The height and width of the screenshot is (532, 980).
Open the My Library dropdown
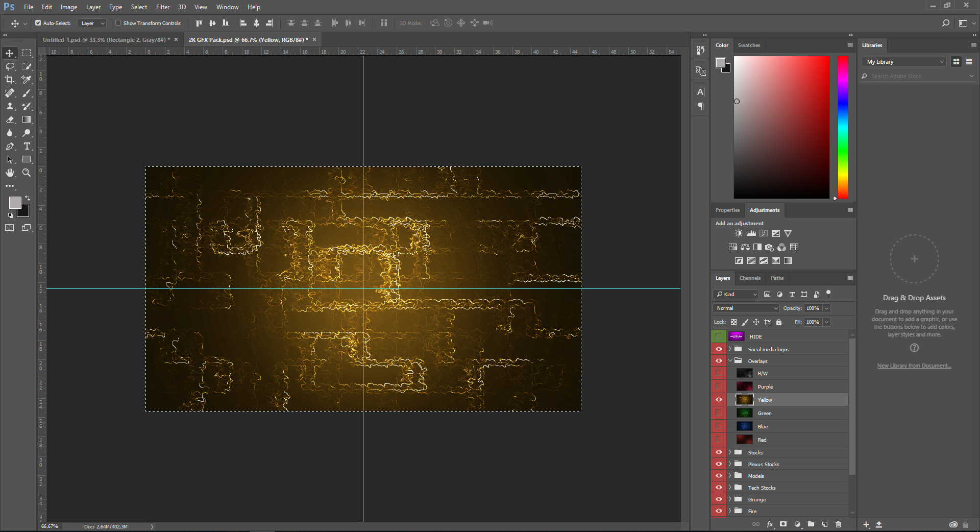tap(905, 62)
